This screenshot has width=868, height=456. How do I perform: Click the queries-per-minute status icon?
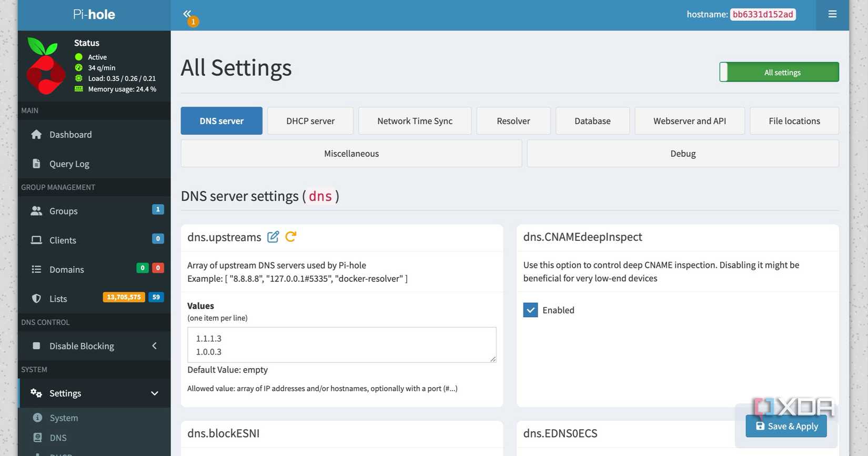[x=79, y=67]
